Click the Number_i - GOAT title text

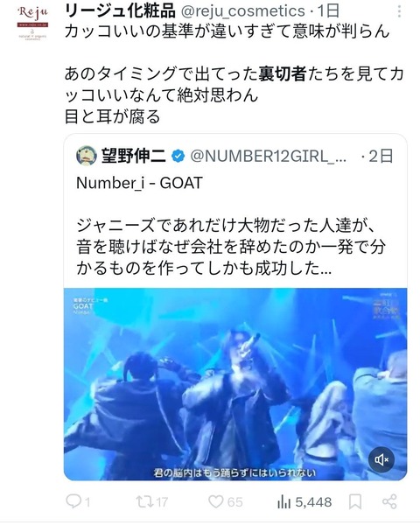click(x=139, y=183)
